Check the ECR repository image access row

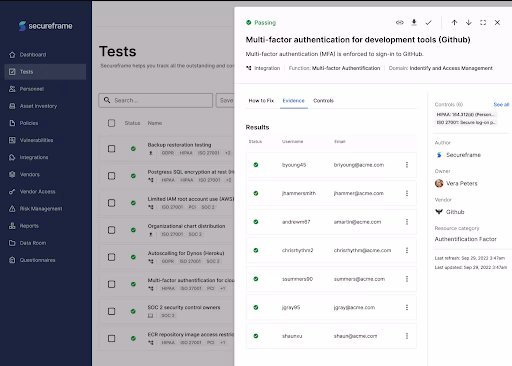(x=112, y=338)
